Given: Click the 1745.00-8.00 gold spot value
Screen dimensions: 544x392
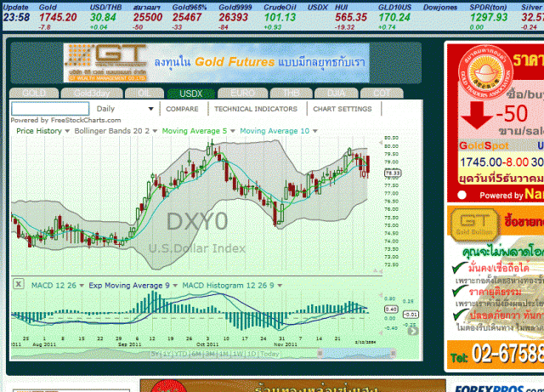Looking at the screenshot, I should tap(494, 162).
